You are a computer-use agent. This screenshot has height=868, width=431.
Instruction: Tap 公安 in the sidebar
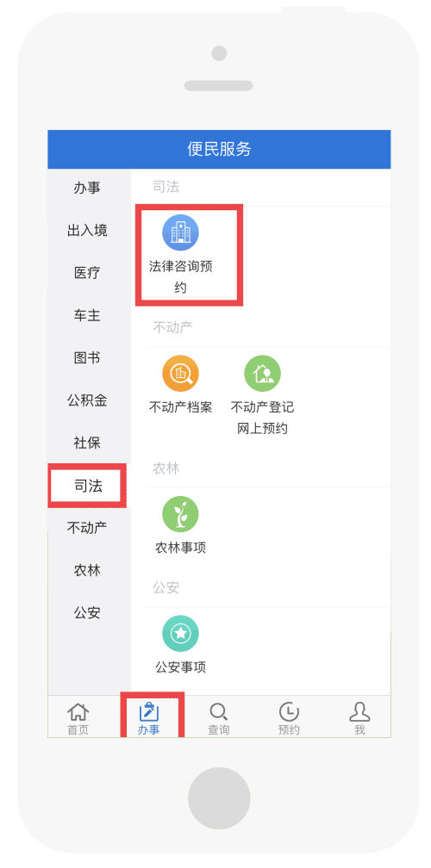pyautogui.click(x=88, y=613)
